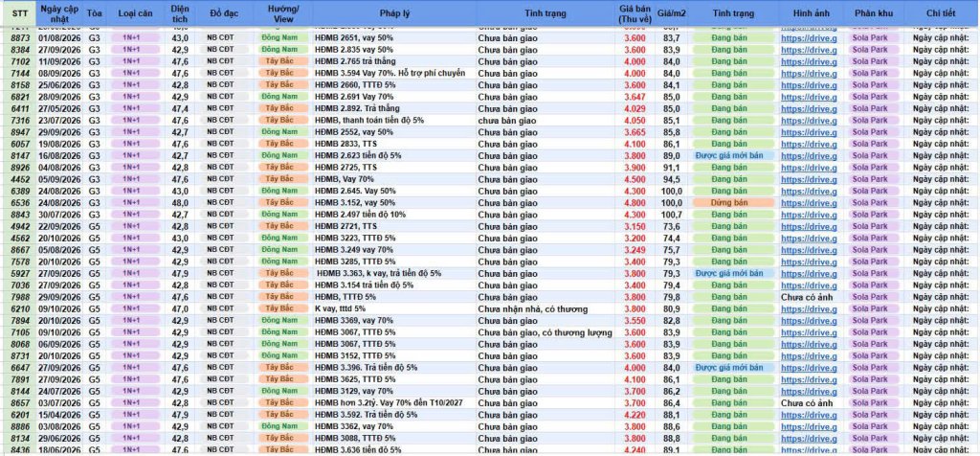Select the Đồ đạc column header

[222, 13]
